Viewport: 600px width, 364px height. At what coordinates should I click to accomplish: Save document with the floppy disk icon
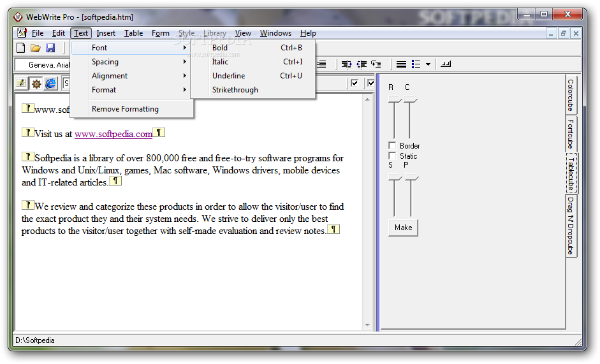click(50, 48)
